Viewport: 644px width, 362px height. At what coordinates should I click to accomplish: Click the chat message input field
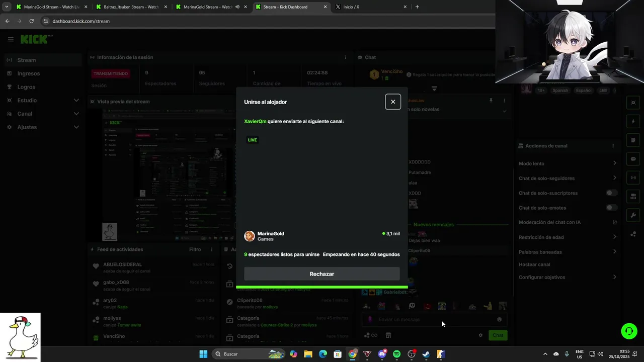[x=434, y=319]
